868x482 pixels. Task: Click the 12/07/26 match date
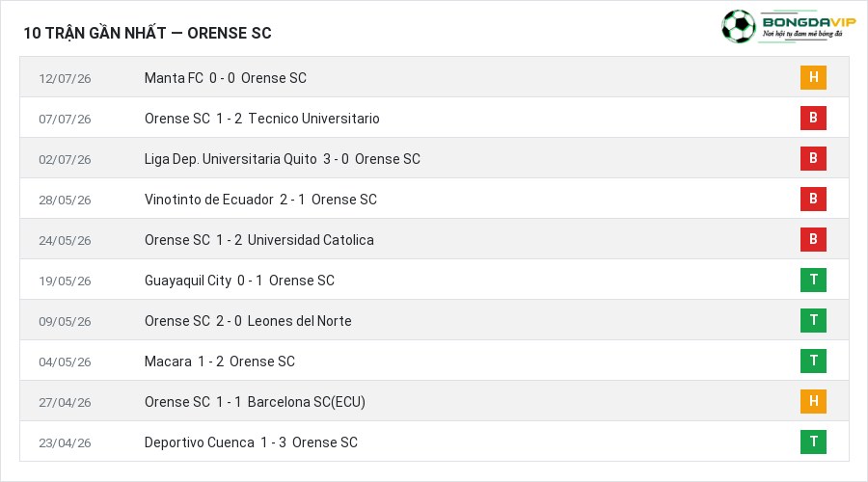(x=65, y=79)
